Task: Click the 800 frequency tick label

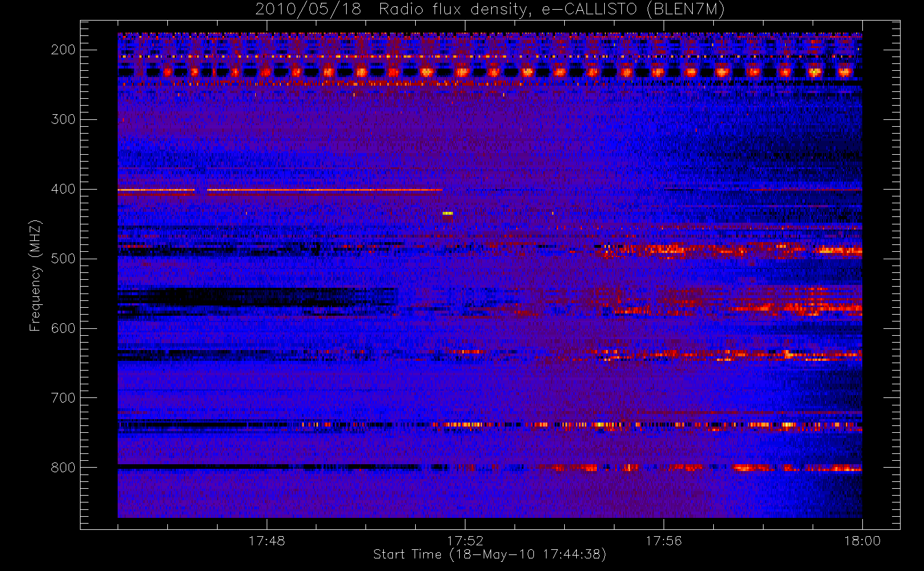Action: click(63, 468)
